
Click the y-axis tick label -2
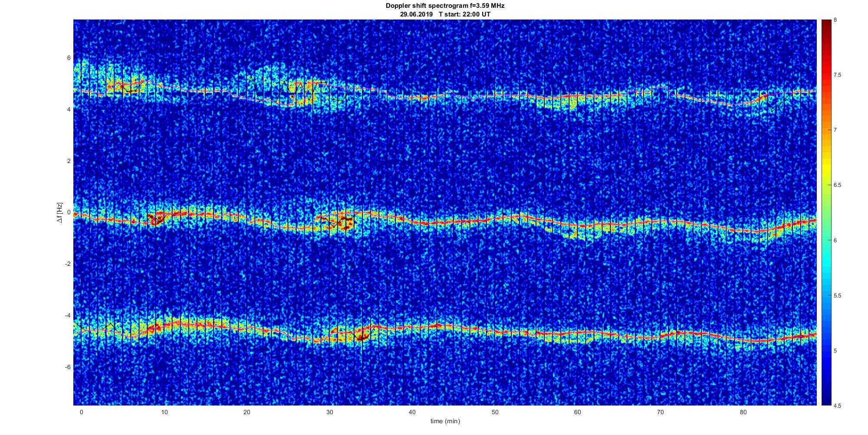(68, 264)
